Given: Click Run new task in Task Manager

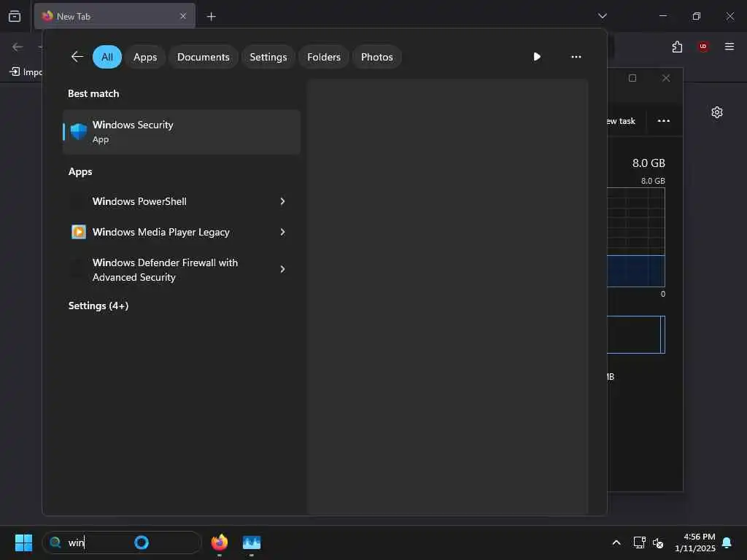Looking at the screenshot, I should click(x=622, y=121).
